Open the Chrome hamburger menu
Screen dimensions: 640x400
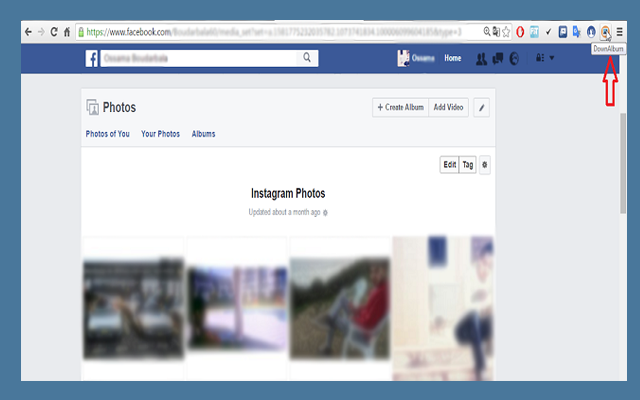(620, 32)
